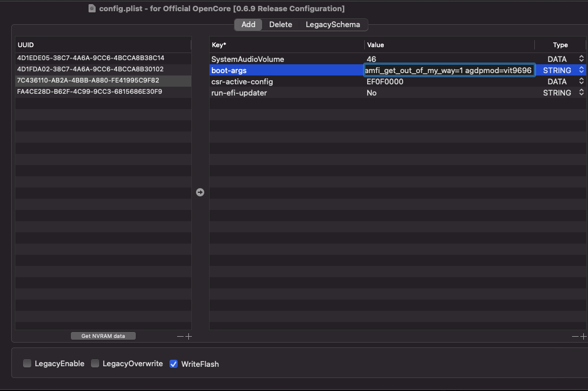Image resolution: width=588 pixels, height=391 pixels.
Task: Switch to the LegacySchema tab
Action: (332, 24)
